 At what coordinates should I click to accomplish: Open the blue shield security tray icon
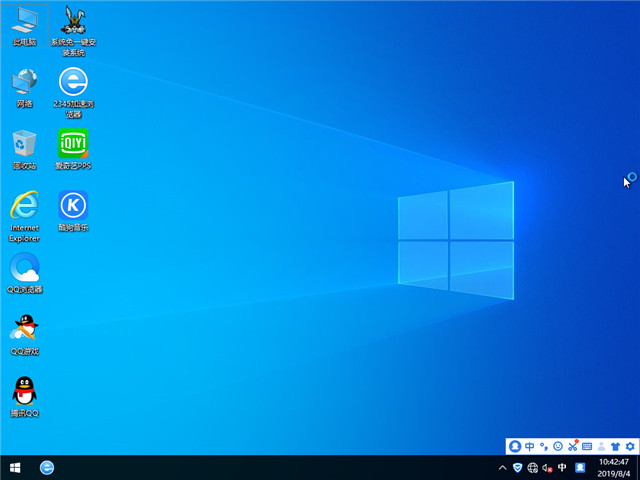(517, 468)
